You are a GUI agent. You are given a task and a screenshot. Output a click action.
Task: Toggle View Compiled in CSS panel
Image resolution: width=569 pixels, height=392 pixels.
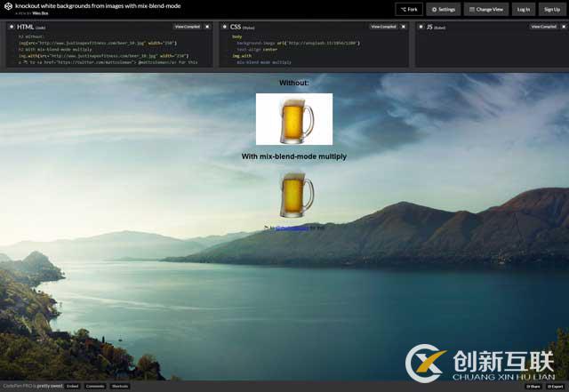tap(382, 27)
